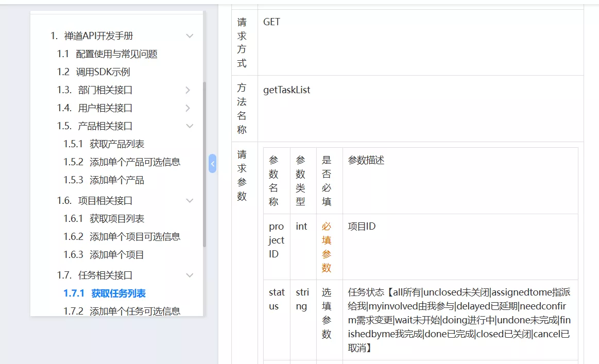Image resolution: width=599 pixels, height=364 pixels.
Task: Open 1.7.2 添加单个任务可选信息 page
Action: tap(122, 311)
